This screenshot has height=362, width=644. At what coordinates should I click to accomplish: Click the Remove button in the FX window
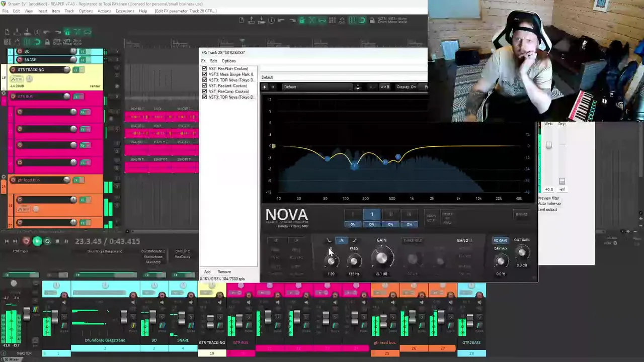point(224,272)
